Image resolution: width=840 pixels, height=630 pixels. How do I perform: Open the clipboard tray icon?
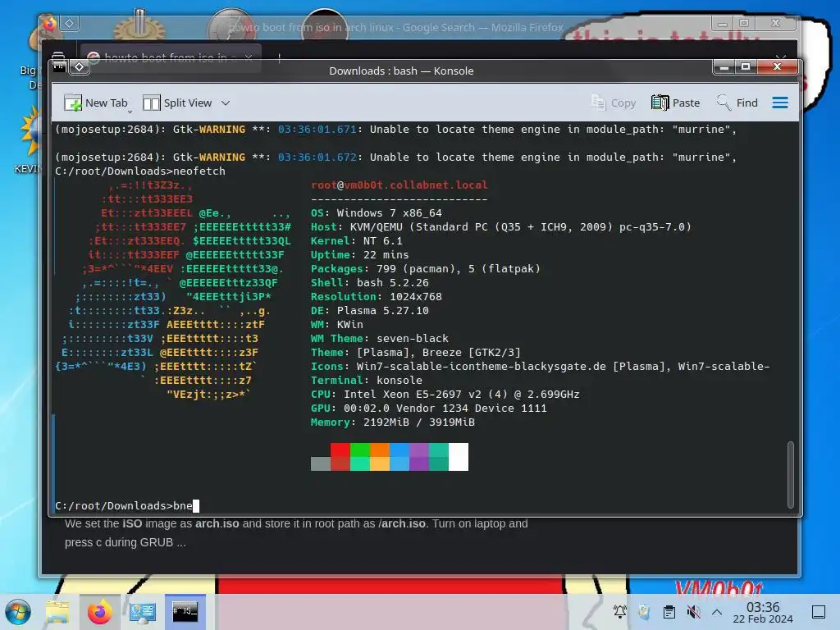coord(669,612)
